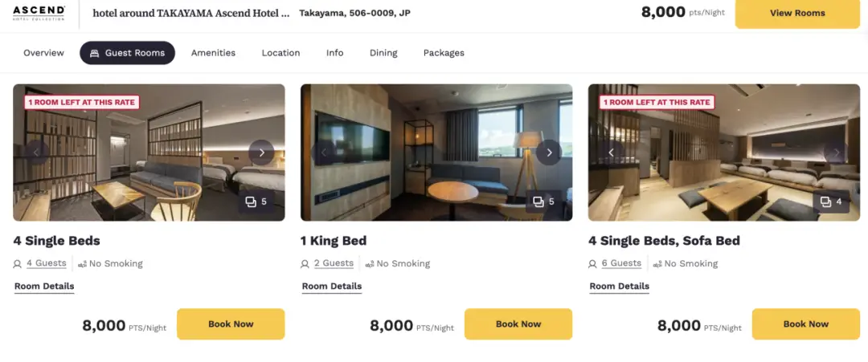Show previous photo of 1 King Bed room
868x362 pixels.
(324, 153)
